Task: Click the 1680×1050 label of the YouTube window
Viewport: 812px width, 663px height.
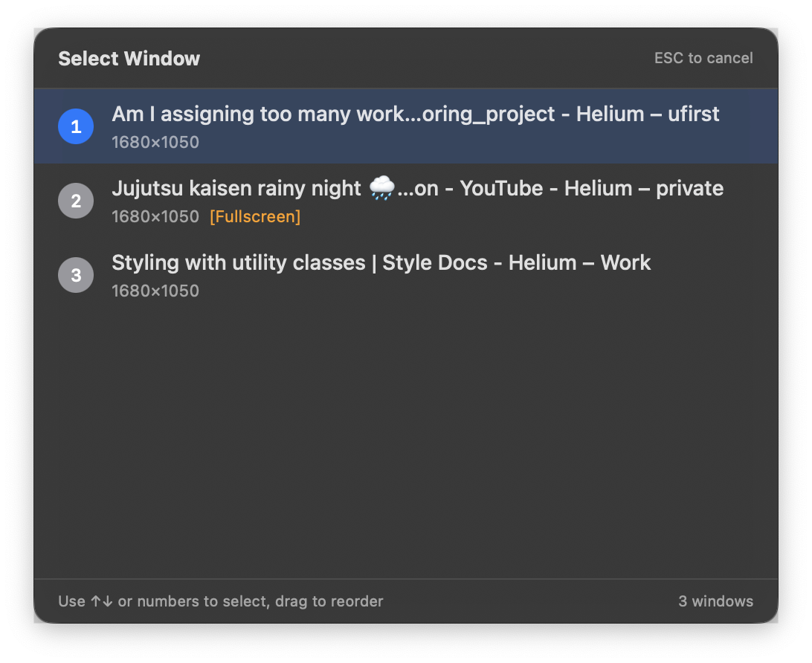Action: click(155, 216)
